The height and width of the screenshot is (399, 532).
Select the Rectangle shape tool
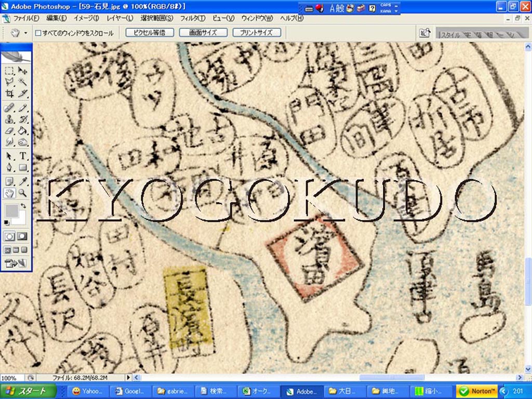[22, 167]
